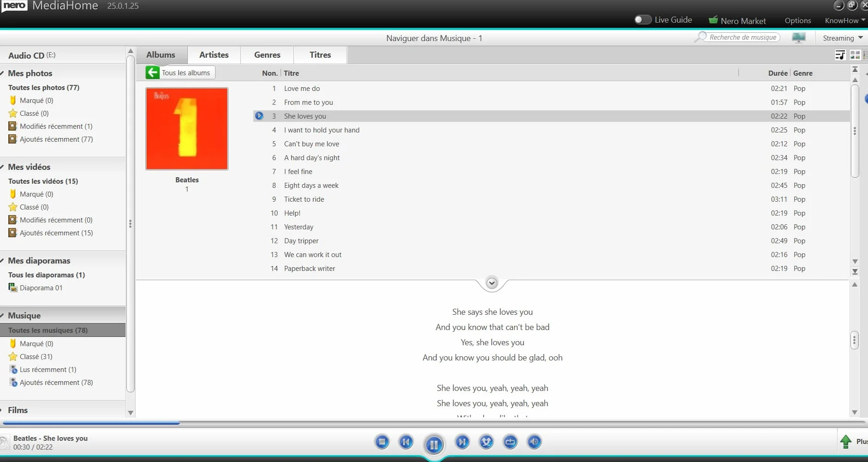Select the track Paperback writer
The image size is (868, 462).
coord(551,268)
